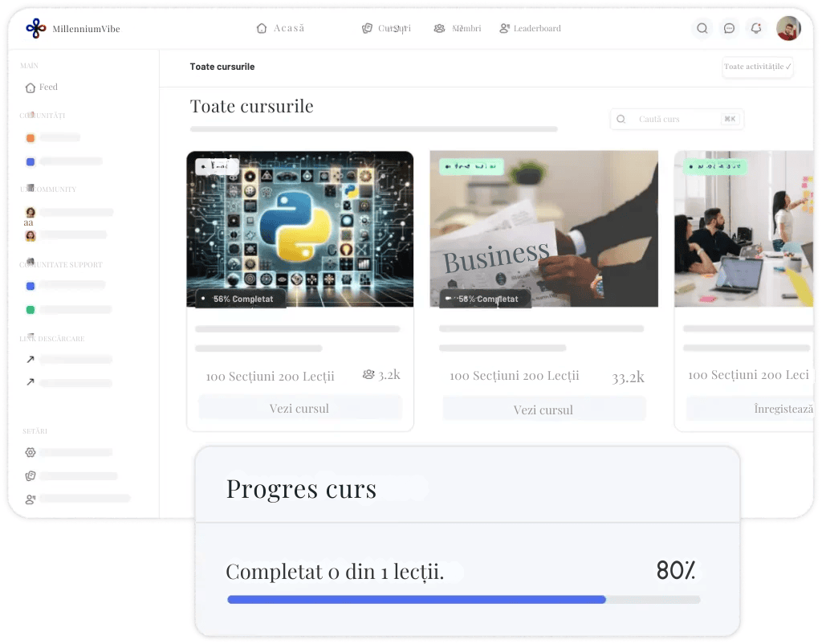The height and width of the screenshot is (644, 822).
Task: Open the Python course thumbnail
Action: [300, 229]
